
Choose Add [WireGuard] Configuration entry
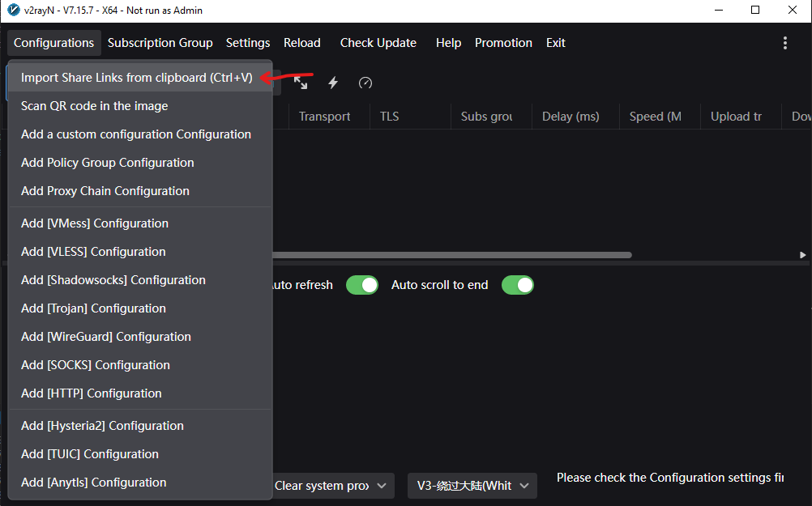106,337
